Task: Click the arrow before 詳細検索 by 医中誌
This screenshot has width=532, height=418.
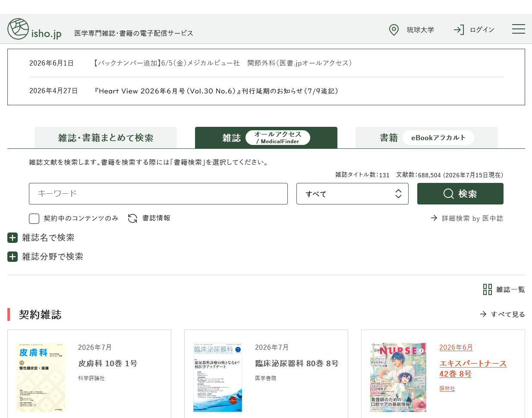Action: pos(434,218)
